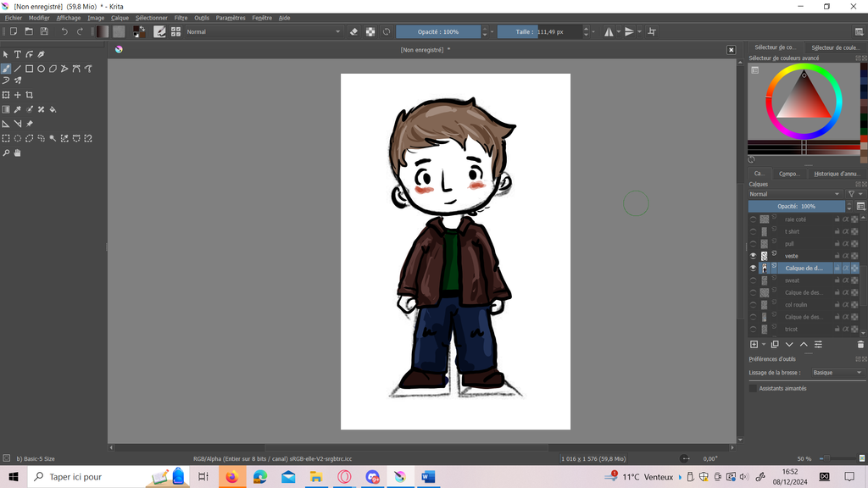Hide the veste layer
Image resolution: width=868 pixels, height=488 pixels.
pos(753,256)
